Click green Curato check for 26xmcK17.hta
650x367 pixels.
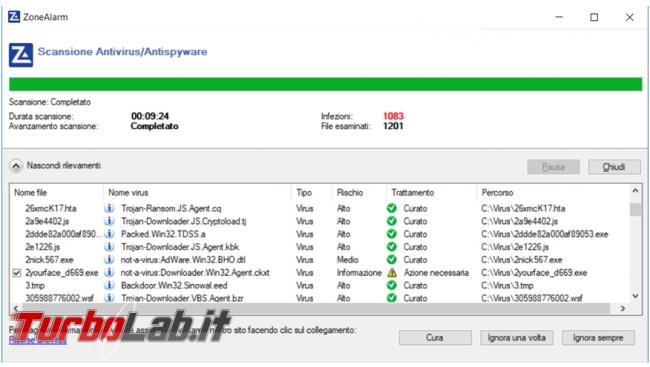pyautogui.click(x=392, y=208)
